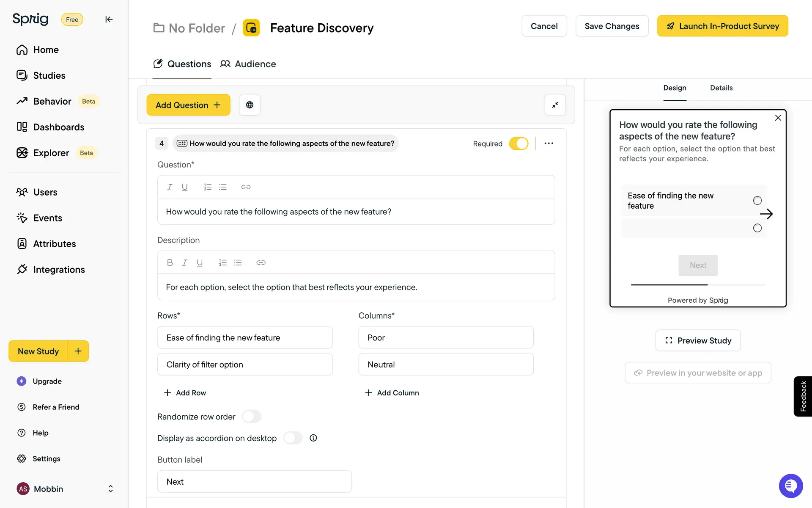This screenshot has width=812, height=508.
Task: Click next arrow in survey preview
Action: [x=766, y=214]
